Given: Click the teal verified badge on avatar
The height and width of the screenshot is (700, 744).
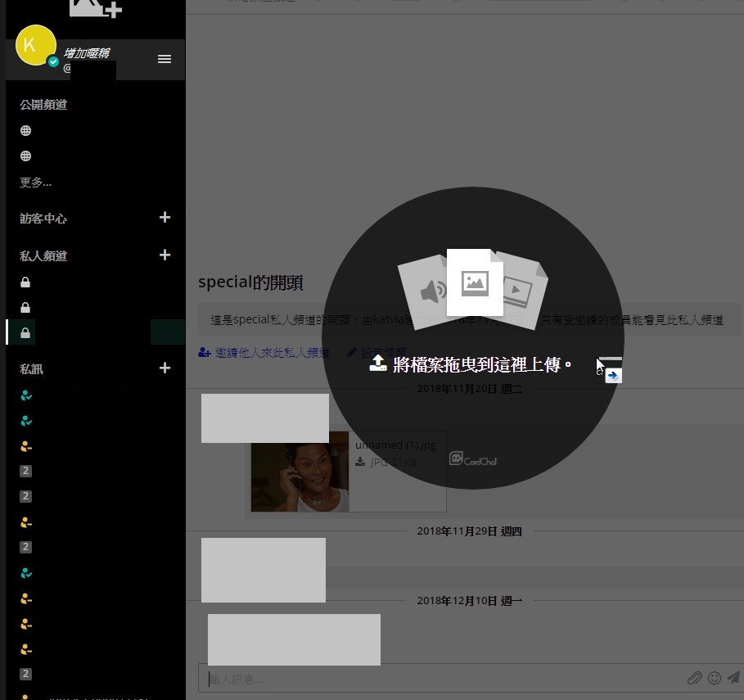Looking at the screenshot, I should click(53, 61).
